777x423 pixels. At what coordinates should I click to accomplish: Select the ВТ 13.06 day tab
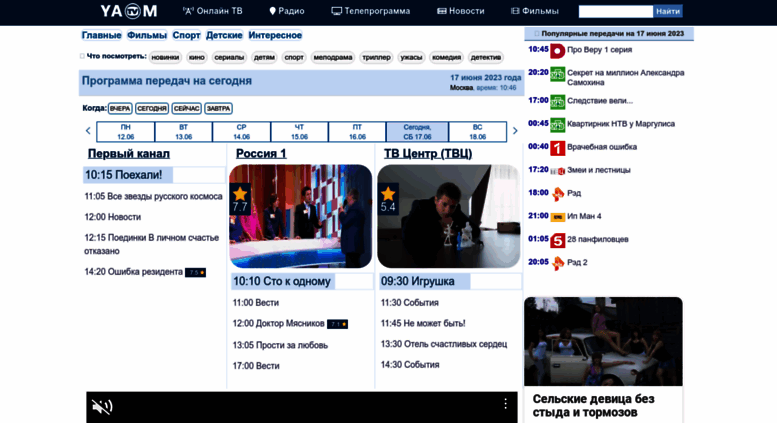pos(184,132)
